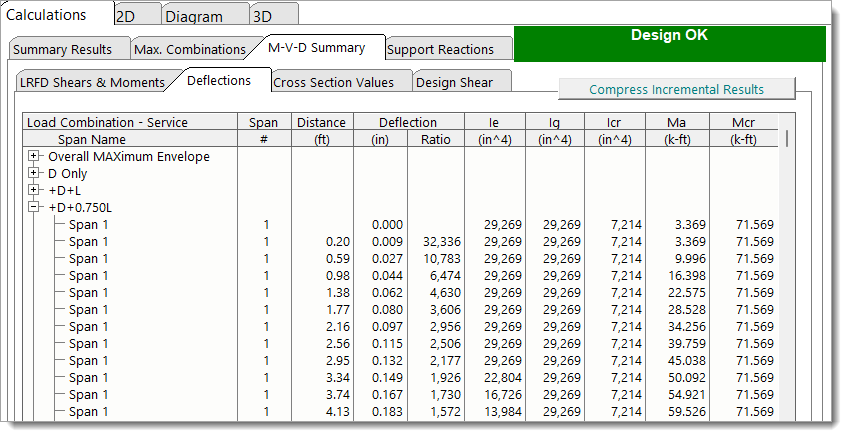Open the Support Reactions tab
The width and height of the screenshot is (847, 437).
point(448,49)
